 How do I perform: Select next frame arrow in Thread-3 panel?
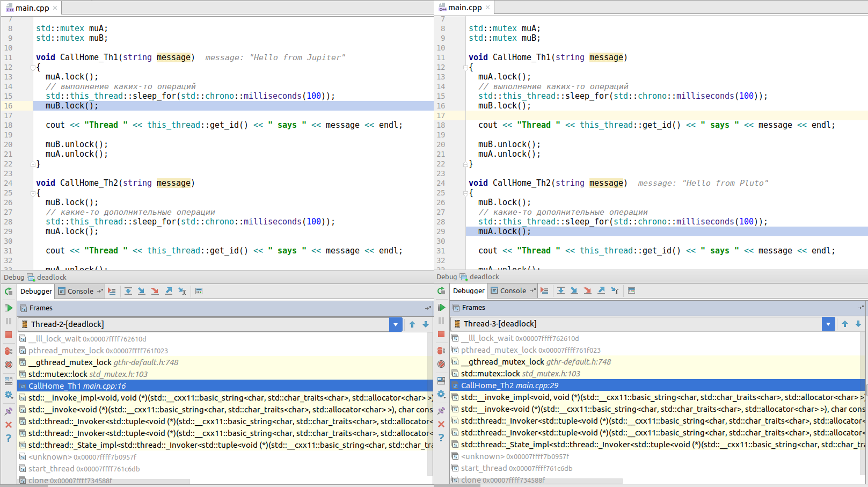(858, 324)
